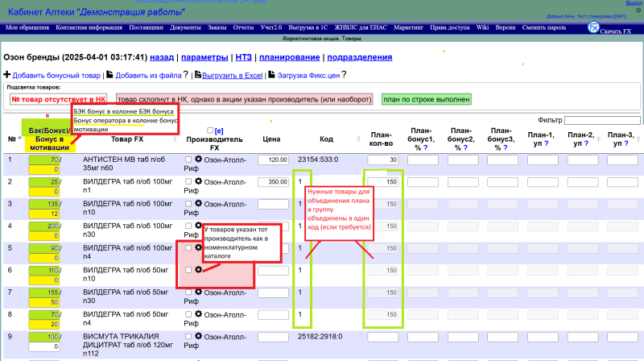This screenshot has height=361, width=644.
Task: Click the plus icon to add bonus product
Action: pyautogui.click(x=7, y=75)
